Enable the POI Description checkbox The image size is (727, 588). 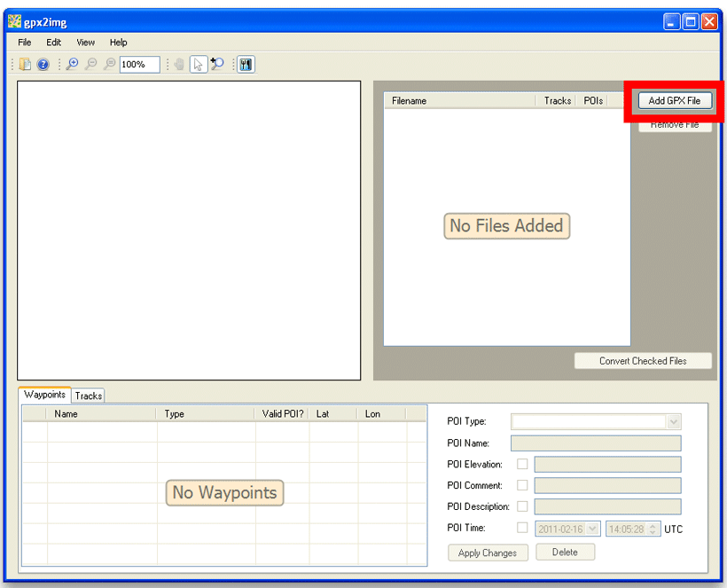pos(522,506)
